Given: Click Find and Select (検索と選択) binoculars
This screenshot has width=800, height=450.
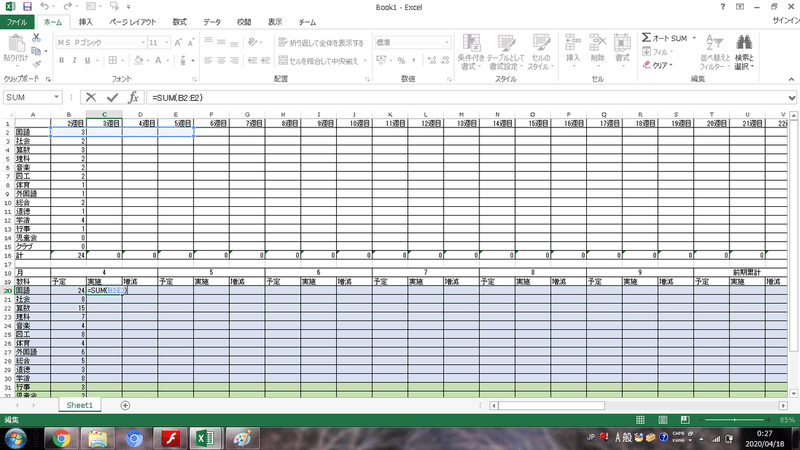Looking at the screenshot, I should [744, 52].
